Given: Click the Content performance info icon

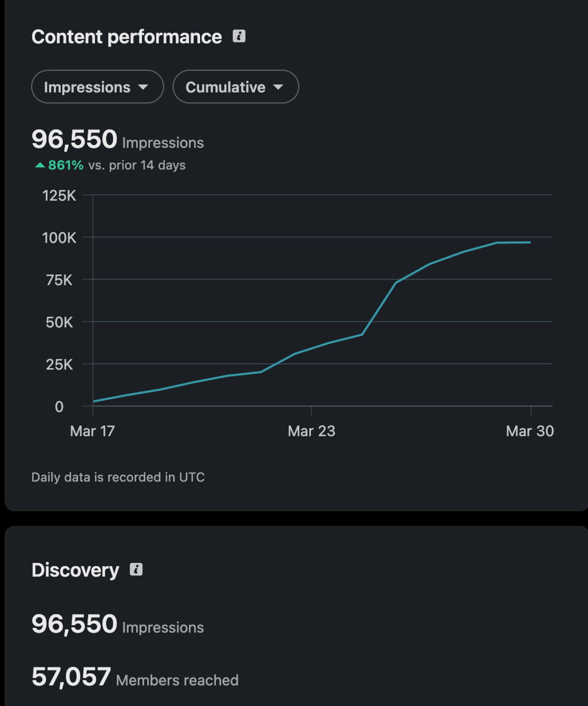Looking at the screenshot, I should tap(239, 36).
